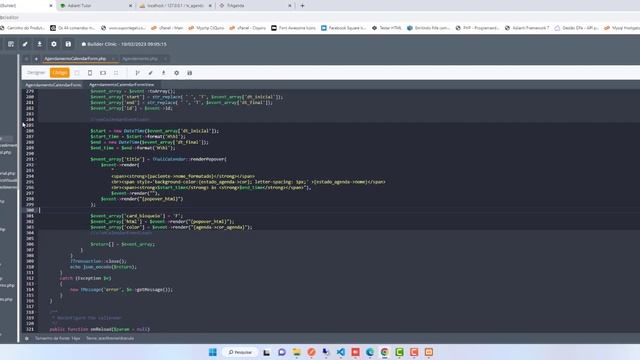This screenshot has width=640, height=360.
Task: Click the Builder Clinic project title
Action: pos(124,44)
